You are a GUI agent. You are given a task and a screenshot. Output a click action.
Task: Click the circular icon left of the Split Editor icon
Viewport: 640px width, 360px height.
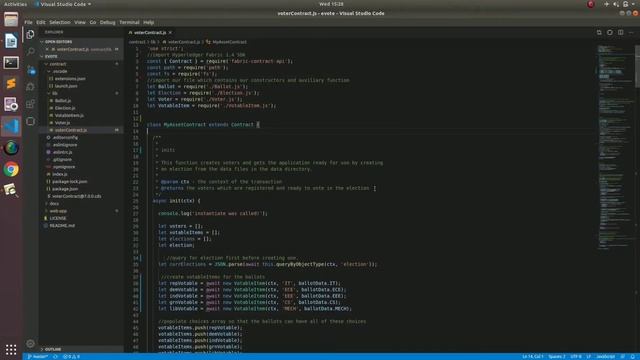[x=609, y=32]
